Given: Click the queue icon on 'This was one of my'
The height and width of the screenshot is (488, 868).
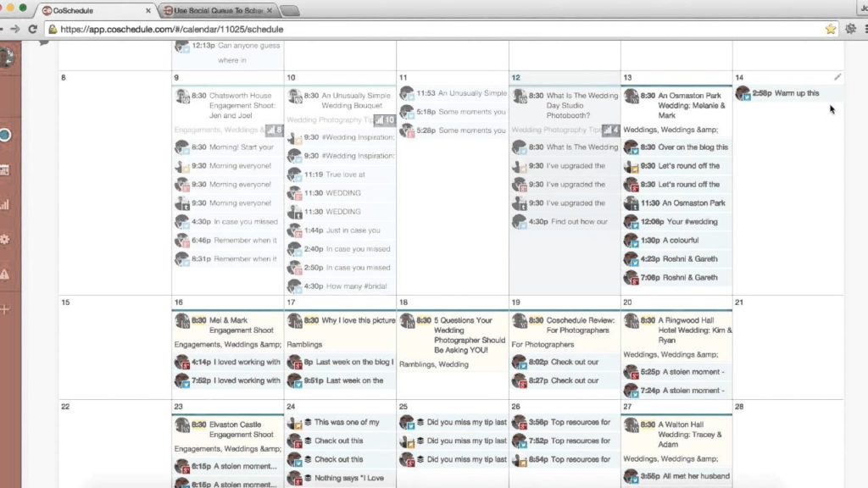Looking at the screenshot, I should click(308, 422).
